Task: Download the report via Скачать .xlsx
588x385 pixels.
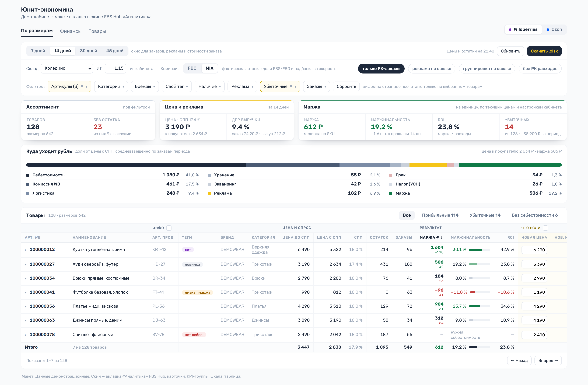Action: pos(544,51)
